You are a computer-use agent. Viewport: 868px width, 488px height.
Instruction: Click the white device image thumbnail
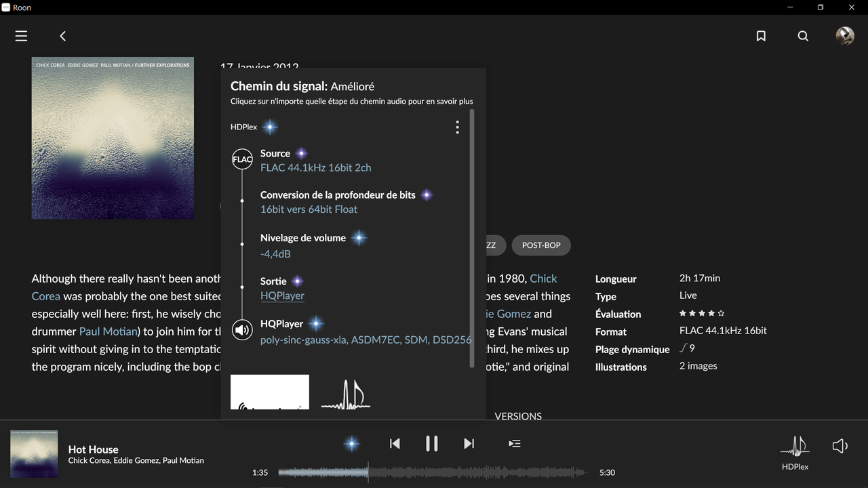click(270, 392)
